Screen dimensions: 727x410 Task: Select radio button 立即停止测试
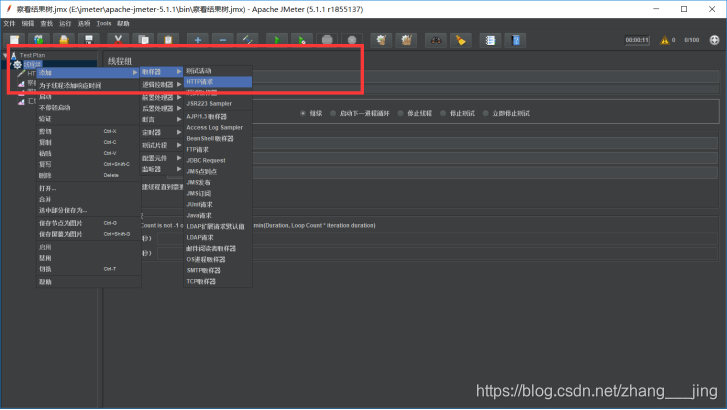(485, 113)
